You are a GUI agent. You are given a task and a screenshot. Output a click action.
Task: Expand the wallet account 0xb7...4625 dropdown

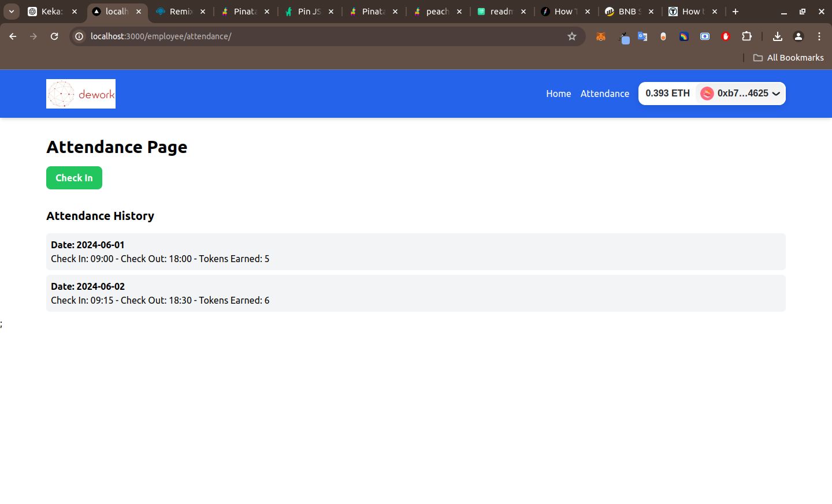tap(740, 94)
